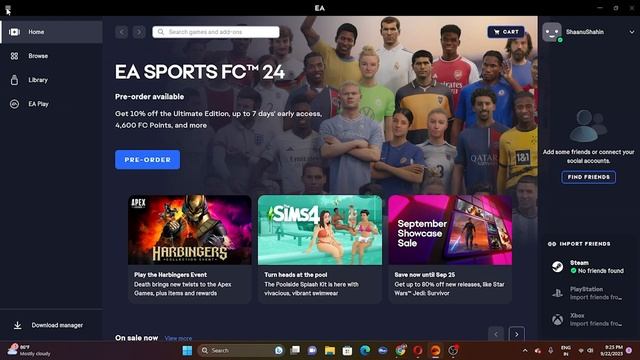
Task: Click the Home sidebar icon
Action: pyautogui.click(x=14, y=32)
